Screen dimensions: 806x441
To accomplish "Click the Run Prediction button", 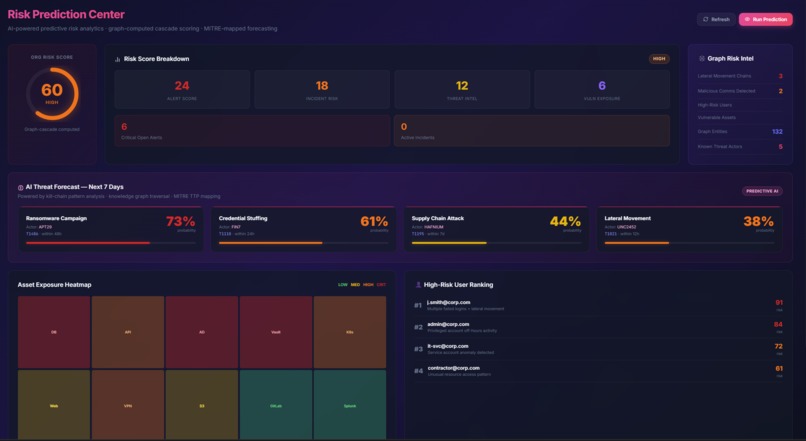I will point(765,19).
